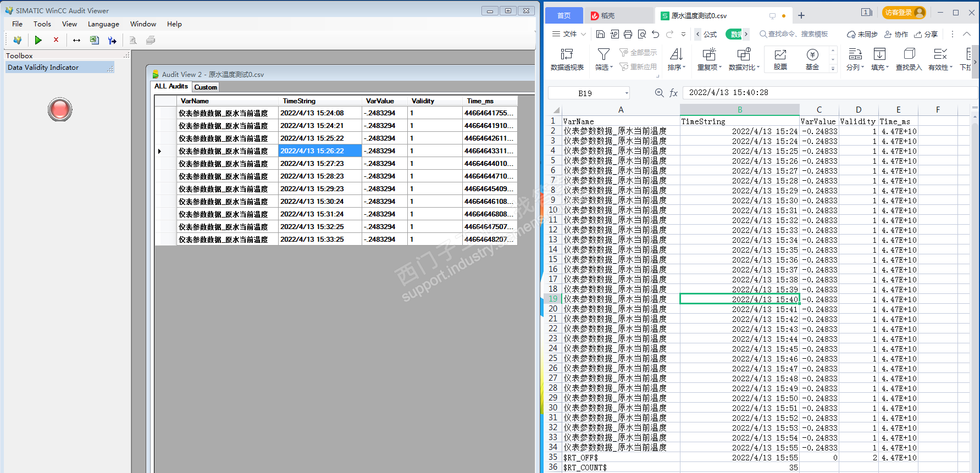Click the Print Preview icon in WPS quick access bar
Image resolution: width=980 pixels, height=473 pixels.
642,34
